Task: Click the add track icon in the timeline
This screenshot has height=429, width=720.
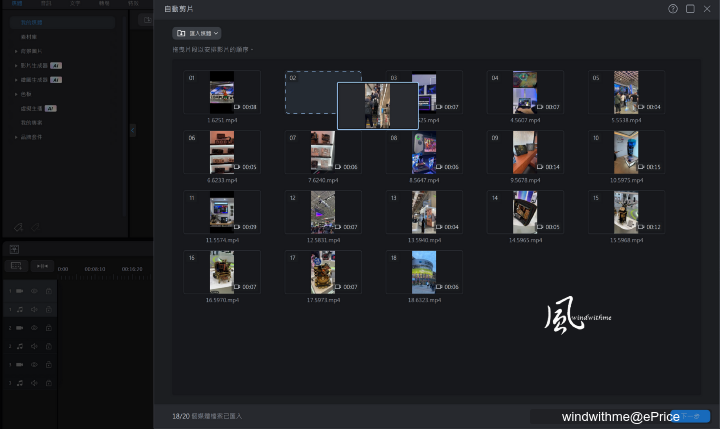Action: click(x=16, y=266)
